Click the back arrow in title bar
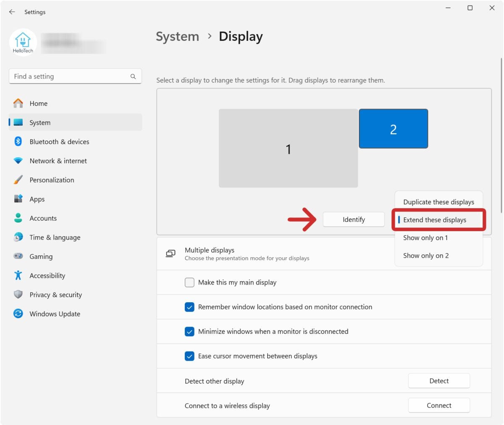Screen dimensions: 504x425 pyautogui.click(x=12, y=12)
